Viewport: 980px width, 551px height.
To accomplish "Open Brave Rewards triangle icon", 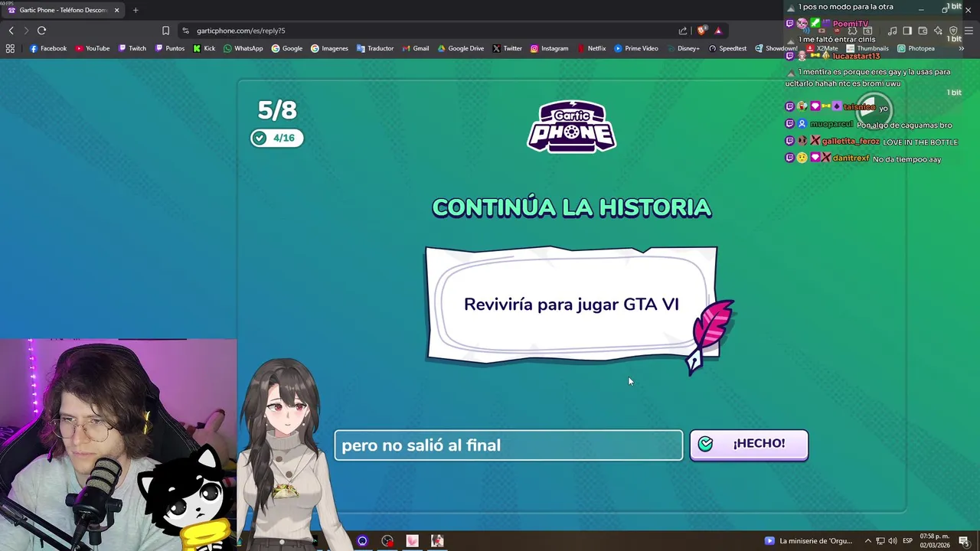I will (x=718, y=31).
